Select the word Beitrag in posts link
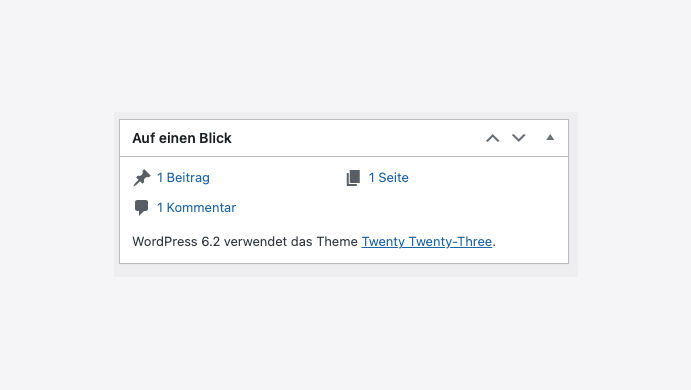691x390 pixels. click(x=188, y=178)
